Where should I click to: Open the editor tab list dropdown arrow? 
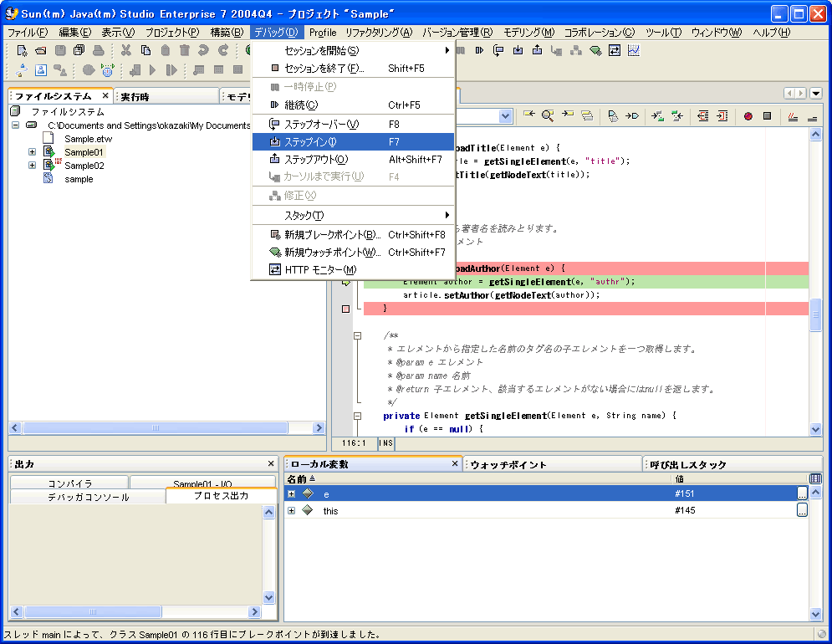816,94
